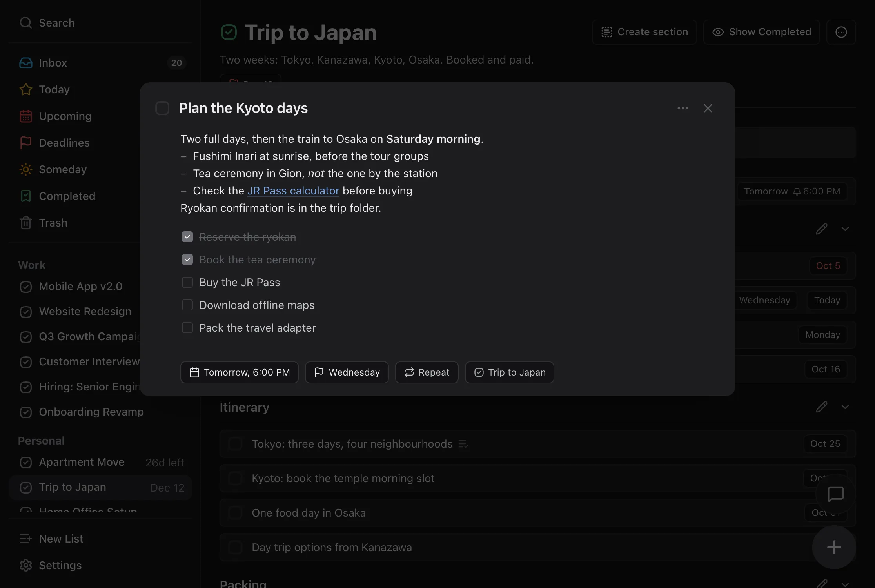The height and width of the screenshot is (588, 875).
Task: Click the Q3 Growth Campaign project icon
Action: point(26,337)
